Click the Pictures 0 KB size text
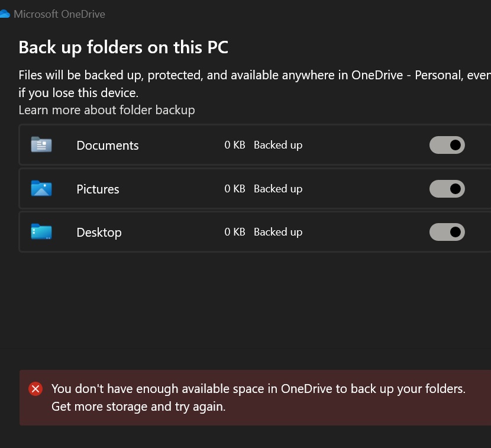Viewport: 491px width, 448px height. (234, 189)
